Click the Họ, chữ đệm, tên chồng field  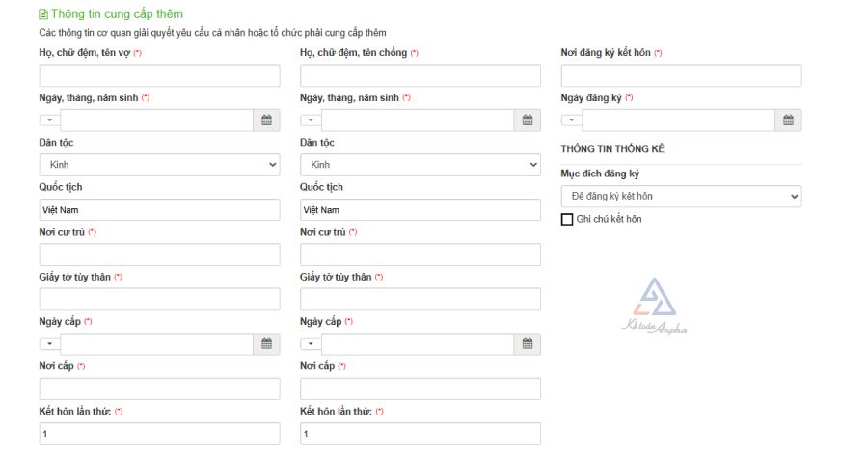pos(420,76)
